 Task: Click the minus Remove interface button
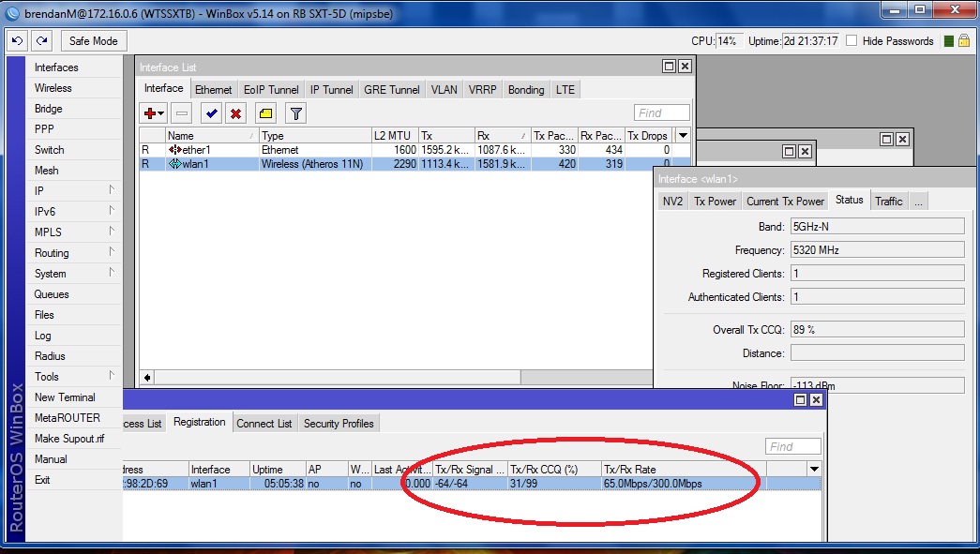point(182,113)
